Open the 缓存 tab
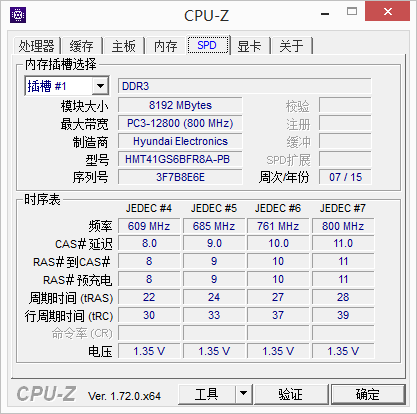This screenshot has width=417, height=414. click(x=81, y=46)
